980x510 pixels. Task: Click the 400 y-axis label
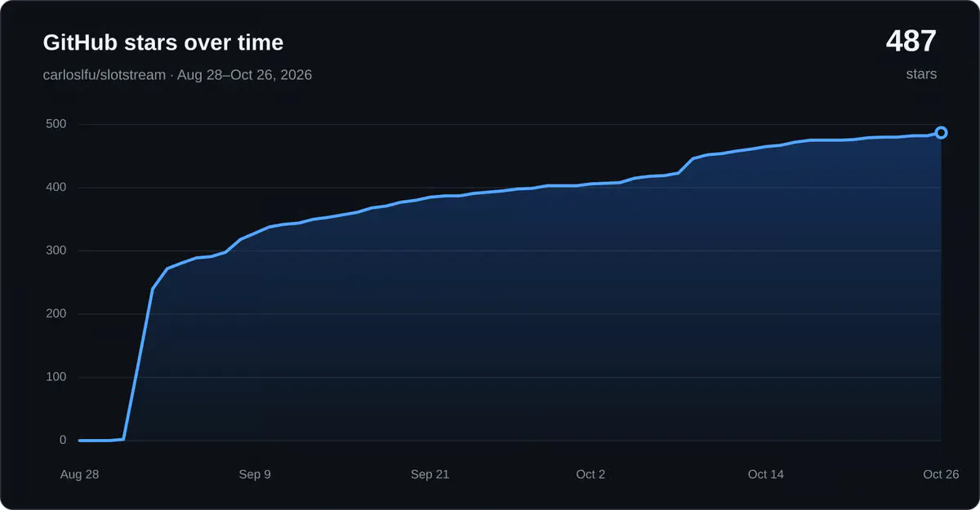pyautogui.click(x=56, y=188)
